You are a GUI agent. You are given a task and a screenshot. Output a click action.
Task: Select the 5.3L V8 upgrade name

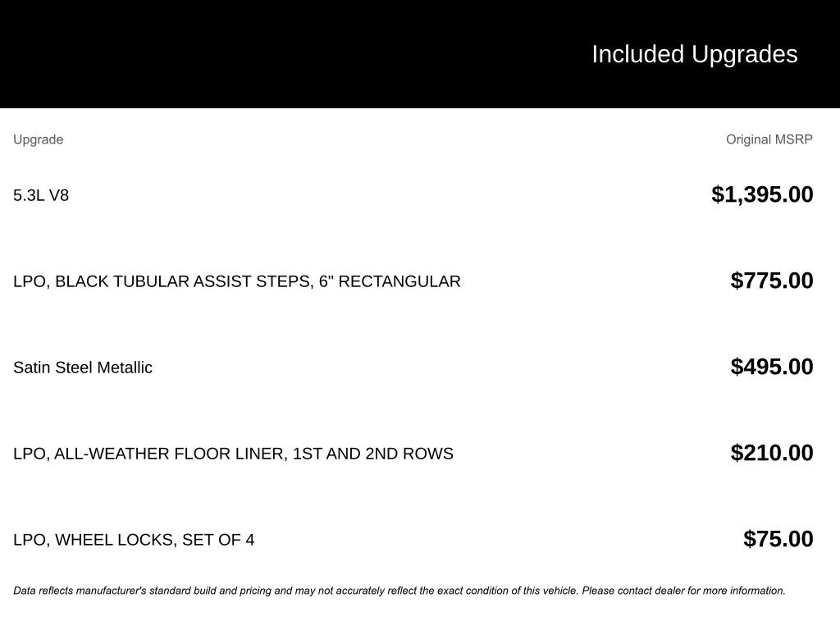tap(41, 195)
